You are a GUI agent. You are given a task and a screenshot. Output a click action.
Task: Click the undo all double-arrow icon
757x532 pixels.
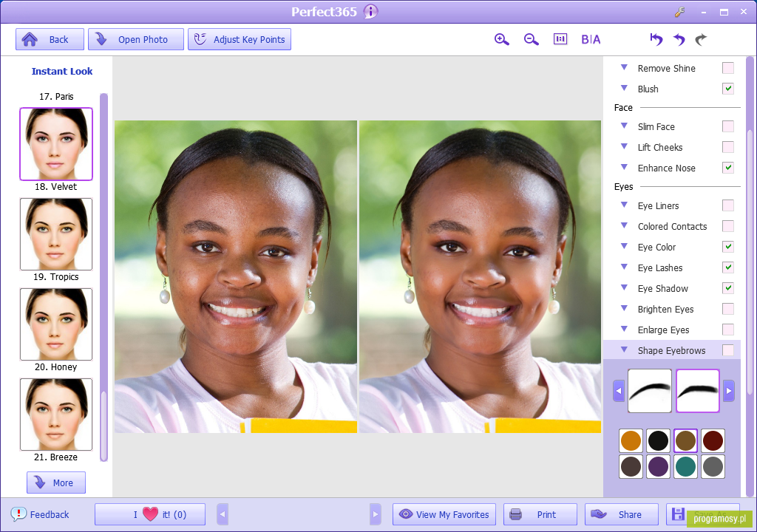tap(656, 39)
